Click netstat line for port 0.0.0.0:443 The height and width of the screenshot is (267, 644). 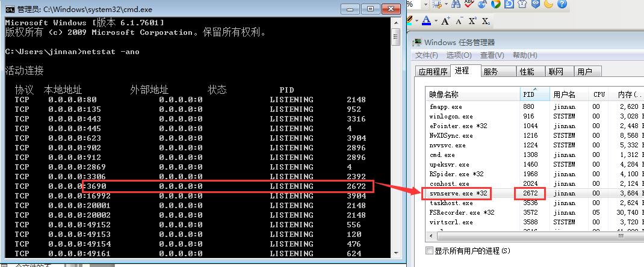coord(190,119)
